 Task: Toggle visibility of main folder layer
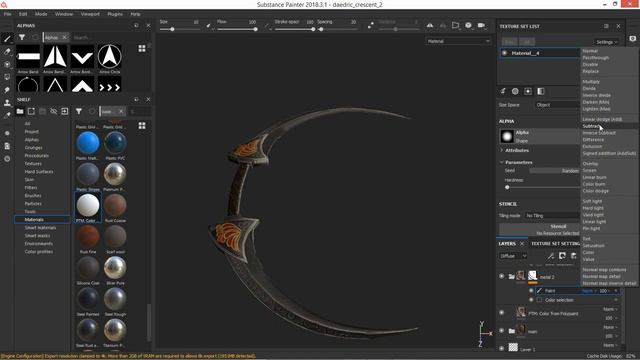tap(502, 331)
